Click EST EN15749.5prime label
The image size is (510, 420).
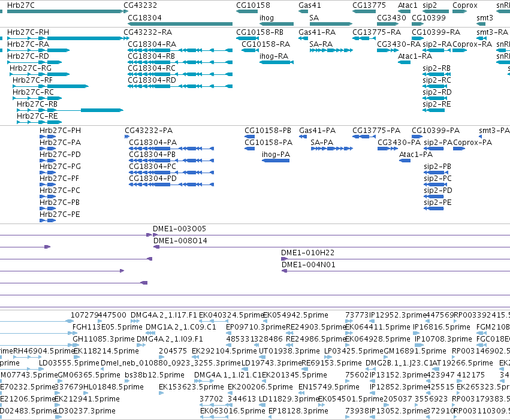[x=329, y=387]
